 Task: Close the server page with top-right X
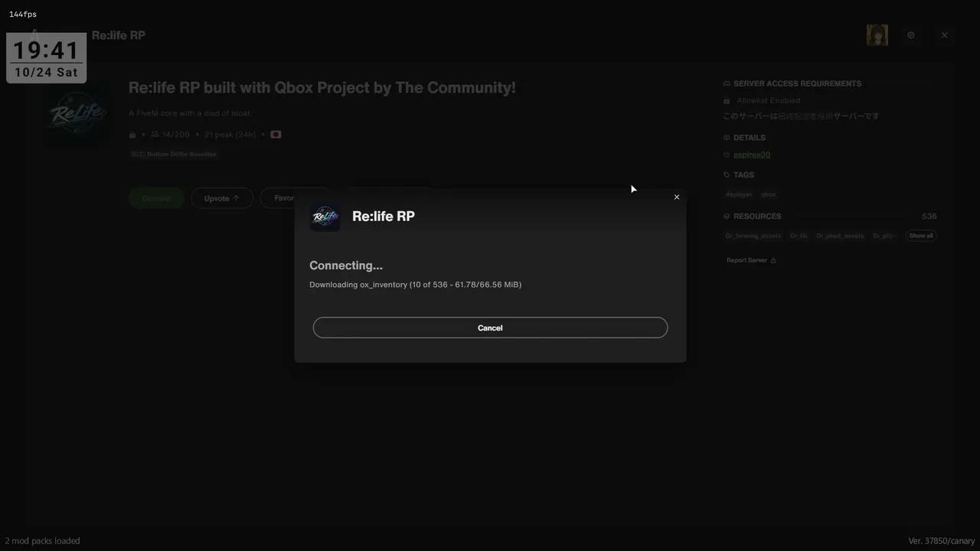pyautogui.click(x=944, y=35)
